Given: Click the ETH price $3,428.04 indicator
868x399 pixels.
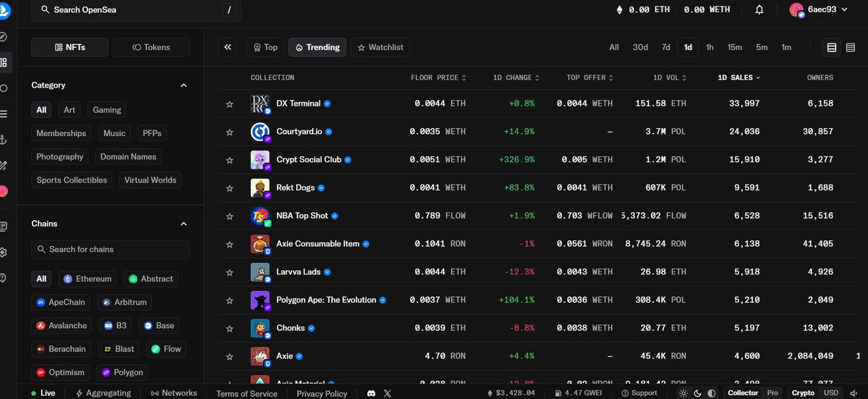Looking at the screenshot, I should click(x=510, y=393).
